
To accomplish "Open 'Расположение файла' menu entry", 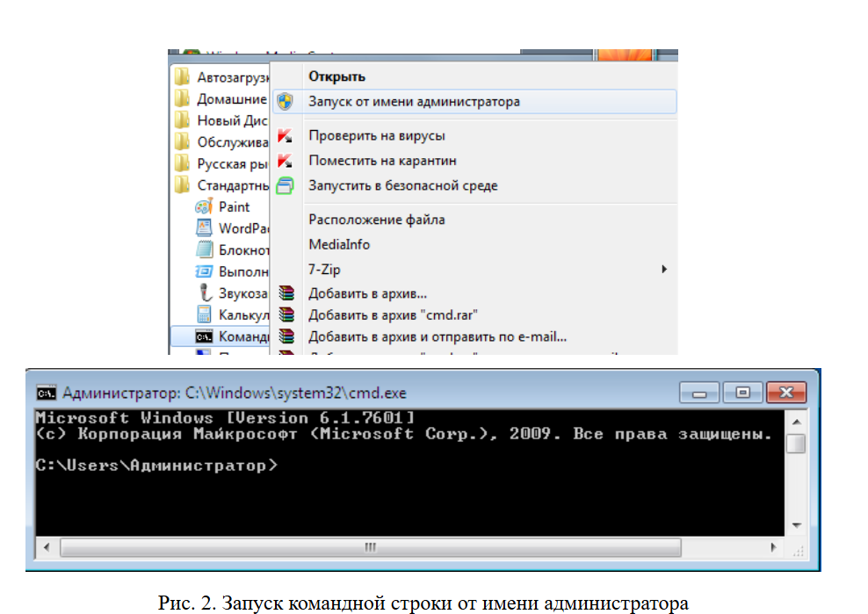I will click(376, 220).
